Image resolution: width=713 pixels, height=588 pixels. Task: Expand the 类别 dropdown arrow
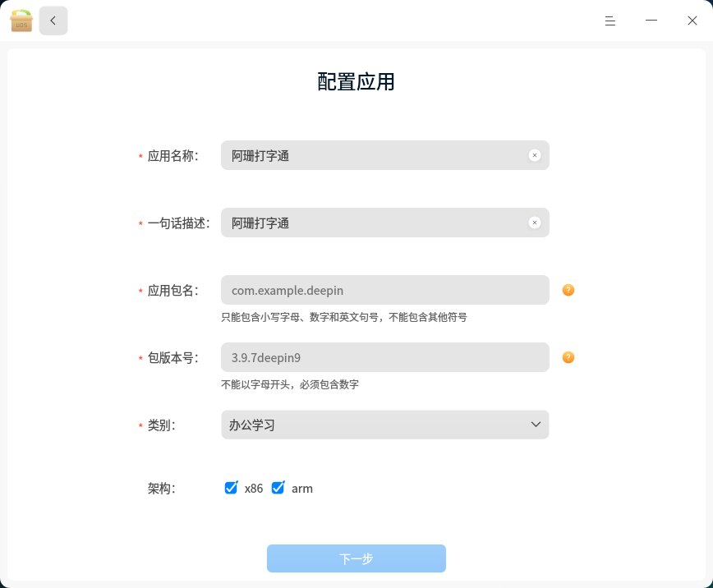pos(536,425)
